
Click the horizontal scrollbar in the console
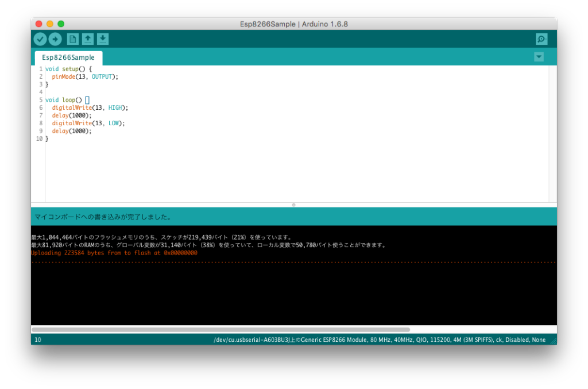click(221, 330)
